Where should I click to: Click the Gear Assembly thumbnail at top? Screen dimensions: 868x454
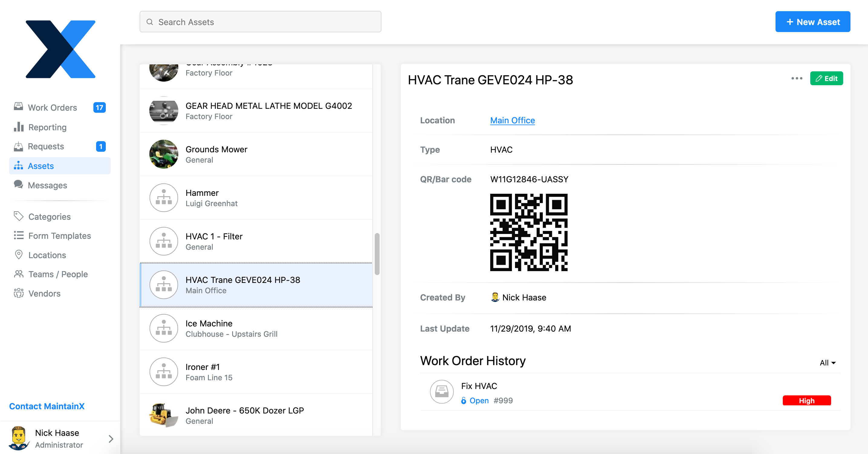[x=164, y=73]
